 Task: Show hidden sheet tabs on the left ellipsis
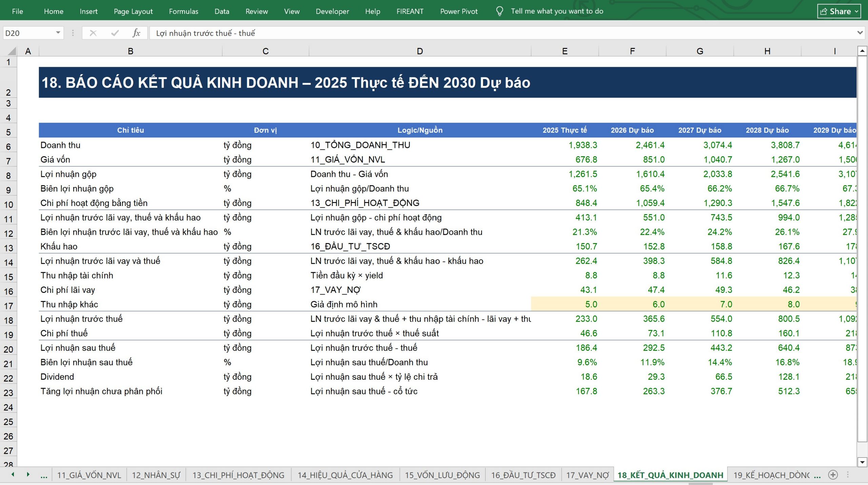click(44, 475)
